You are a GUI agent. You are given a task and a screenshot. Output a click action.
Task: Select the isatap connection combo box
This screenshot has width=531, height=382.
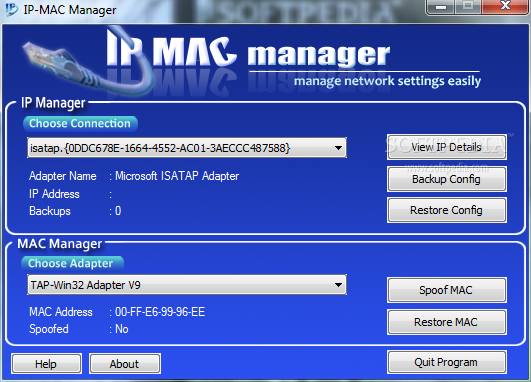187,148
